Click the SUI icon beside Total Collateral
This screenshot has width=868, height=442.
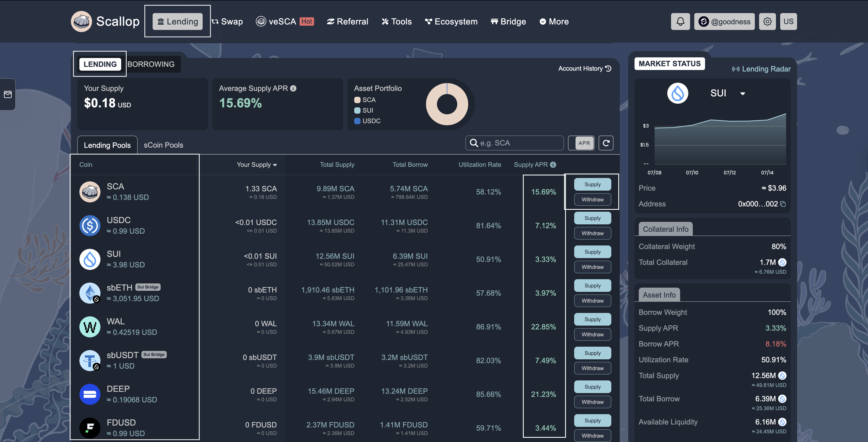point(783,262)
